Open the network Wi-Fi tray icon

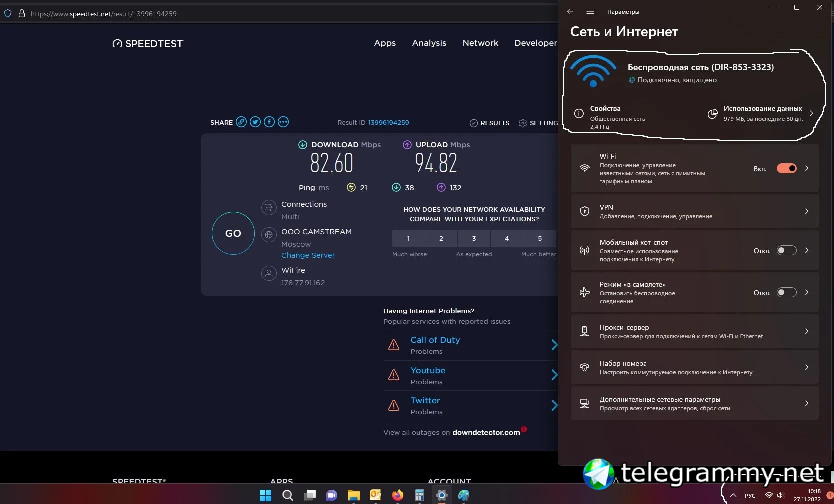(769, 495)
